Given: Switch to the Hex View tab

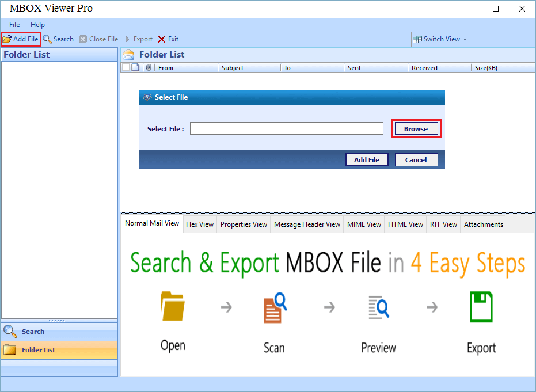Looking at the screenshot, I should tap(200, 224).
